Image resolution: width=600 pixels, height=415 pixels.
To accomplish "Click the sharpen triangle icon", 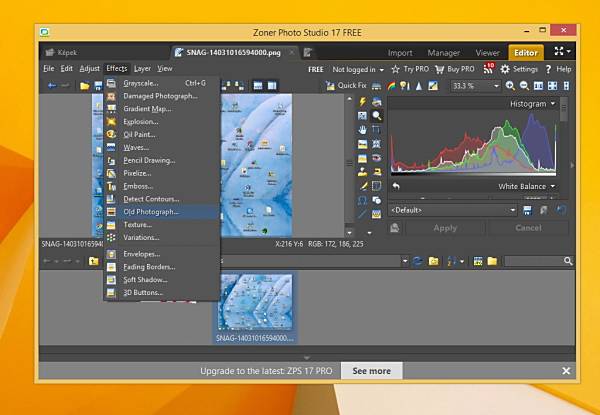I will 419,86.
